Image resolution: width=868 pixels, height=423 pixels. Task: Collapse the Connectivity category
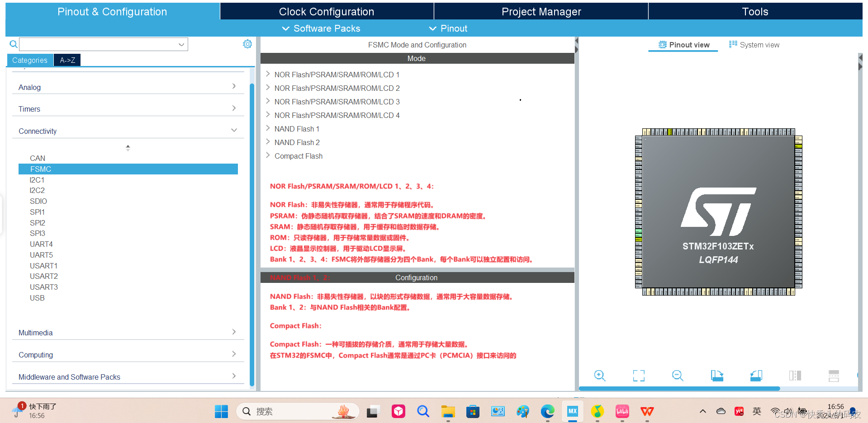pos(234,130)
